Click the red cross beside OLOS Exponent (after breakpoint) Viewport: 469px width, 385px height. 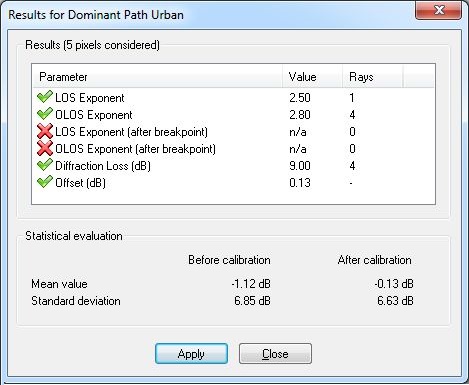[45, 148]
